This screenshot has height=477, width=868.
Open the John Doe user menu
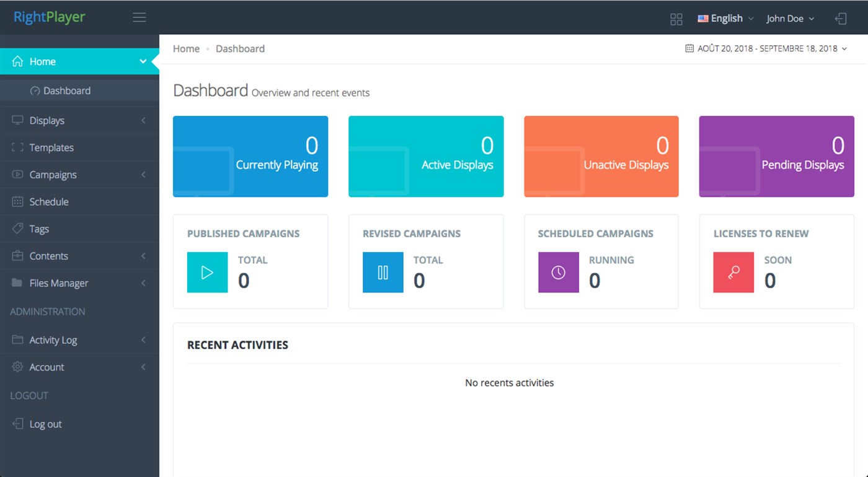pos(790,19)
